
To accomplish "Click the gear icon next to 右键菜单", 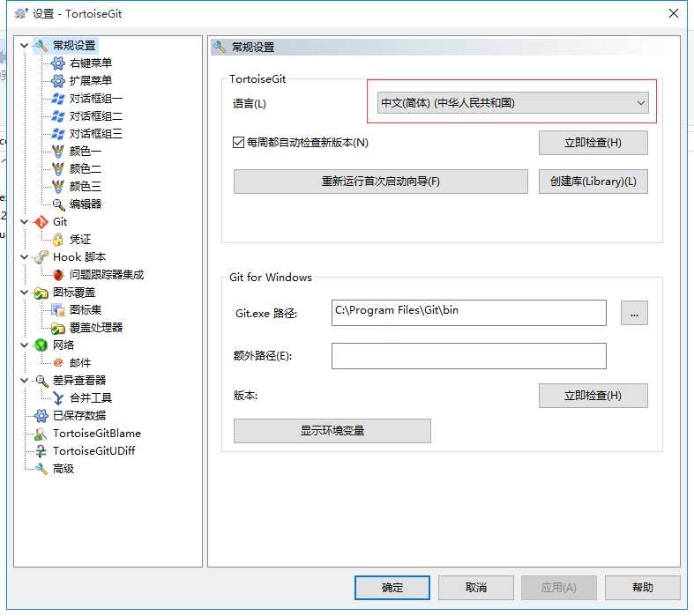I will pos(58,63).
